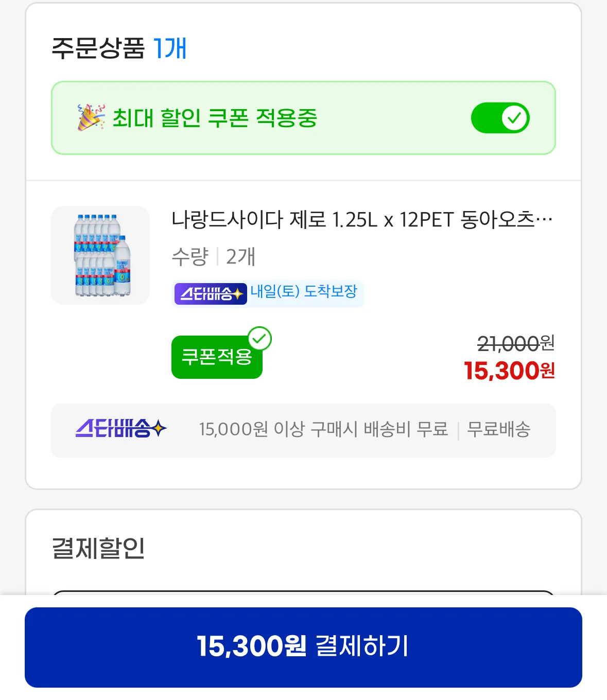This screenshot has height=700, width=607.
Task: Tap the green checkmark on the coupon badge
Action: coord(260,339)
